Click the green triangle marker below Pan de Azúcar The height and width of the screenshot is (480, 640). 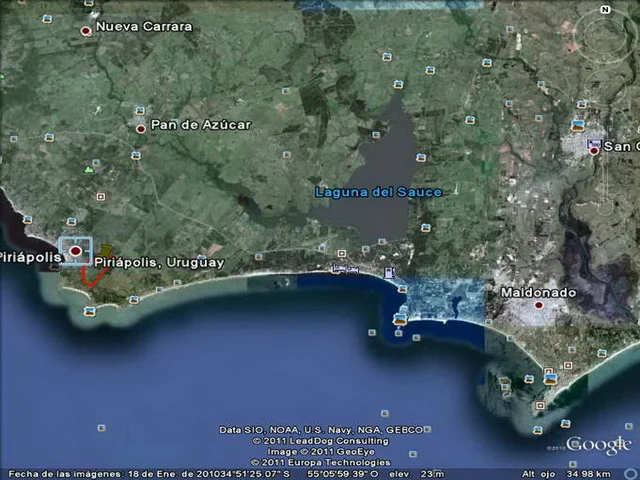tap(89, 170)
